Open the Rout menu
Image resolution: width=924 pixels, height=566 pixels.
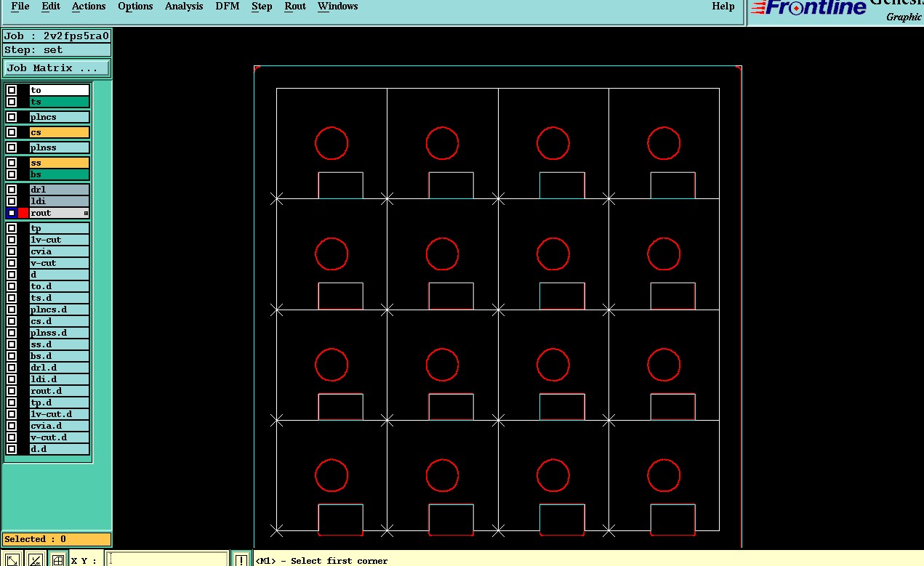[295, 7]
